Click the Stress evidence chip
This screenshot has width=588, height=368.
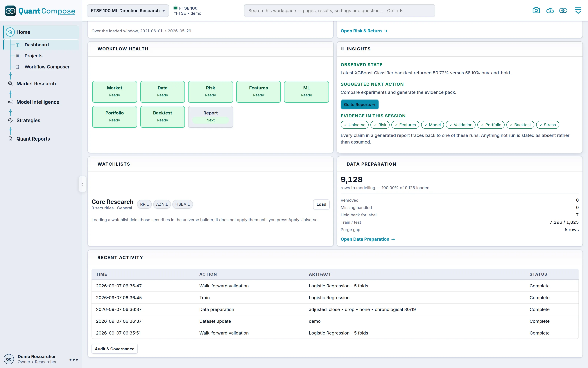coord(547,125)
